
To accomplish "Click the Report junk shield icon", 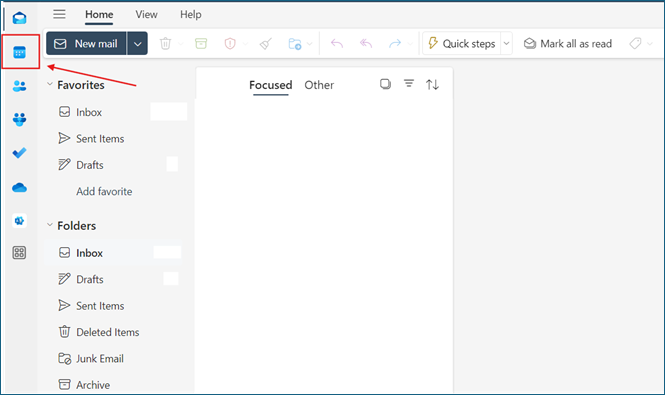I will click(230, 43).
